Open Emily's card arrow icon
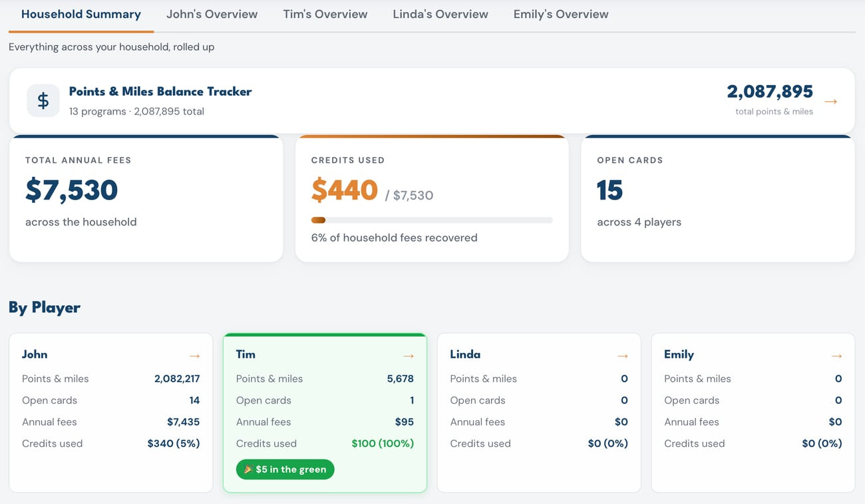The width and height of the screenshot is (865, 504). (x=836, y=356)
